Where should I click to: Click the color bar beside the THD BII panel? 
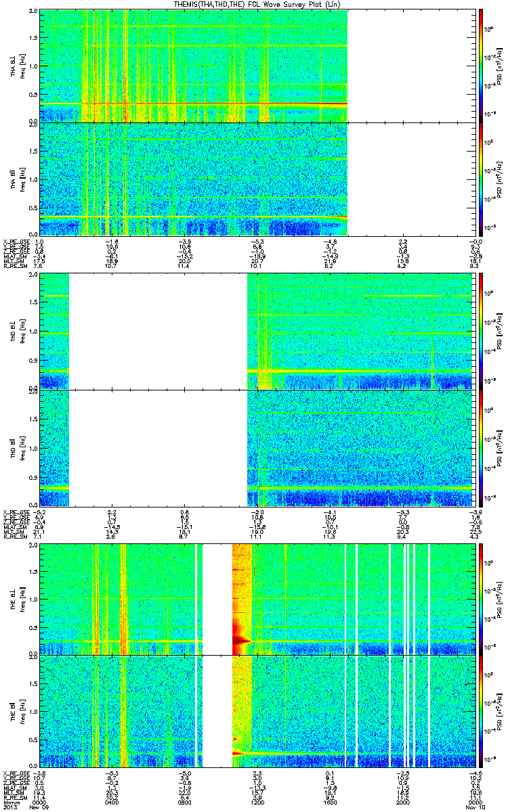[480, 447]
